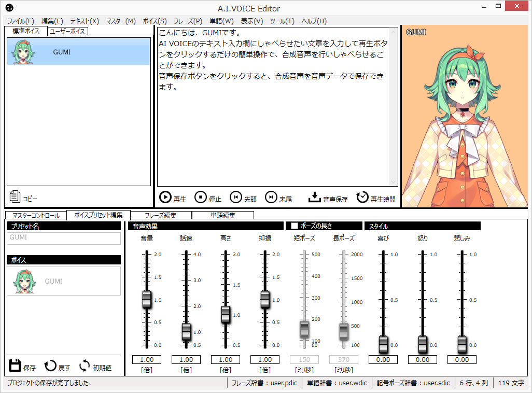Select the GUMI voice in standard voice list
532x393 pixels.
click(x=79, y=51)
